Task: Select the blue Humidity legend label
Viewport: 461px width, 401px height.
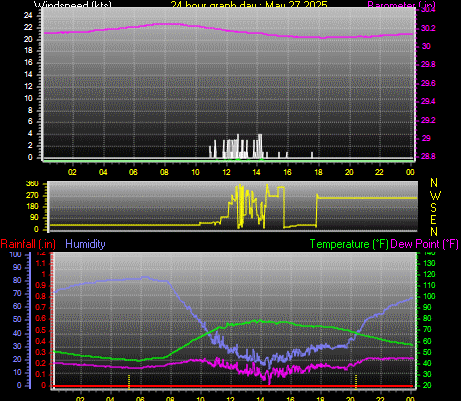Action: point(85,244)
